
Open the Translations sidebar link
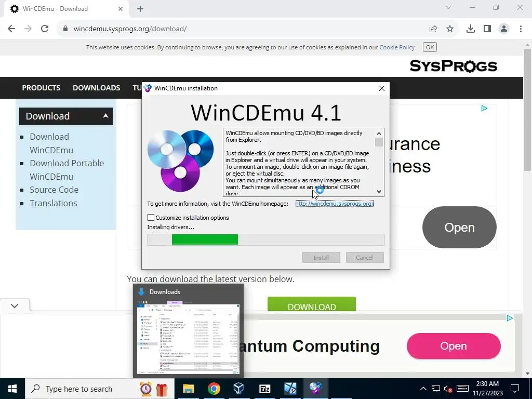pos(54,203)
